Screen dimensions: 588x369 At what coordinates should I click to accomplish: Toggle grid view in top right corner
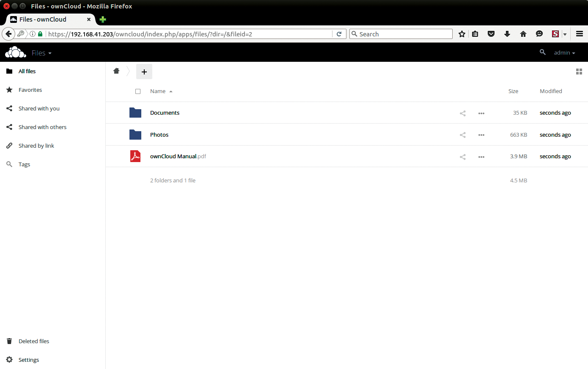pos(579,72)
